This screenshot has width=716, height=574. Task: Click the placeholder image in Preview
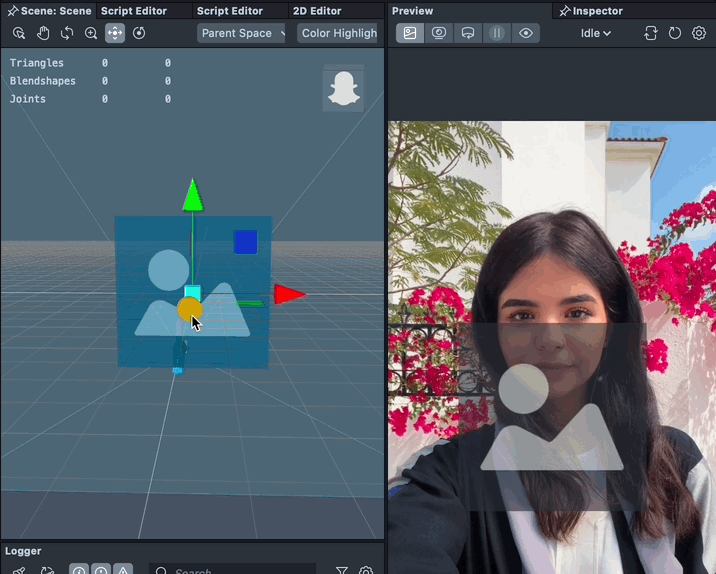pos(552,416)
